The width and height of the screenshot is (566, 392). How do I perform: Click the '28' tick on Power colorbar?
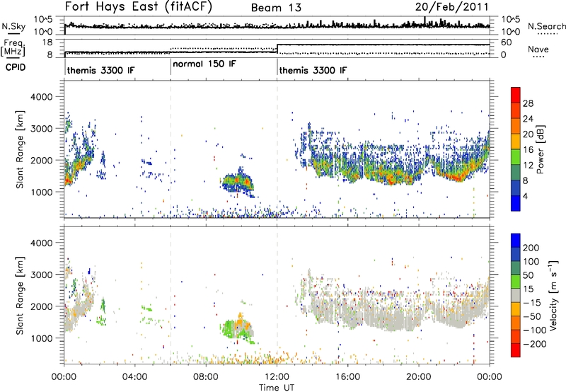point(528,103)
